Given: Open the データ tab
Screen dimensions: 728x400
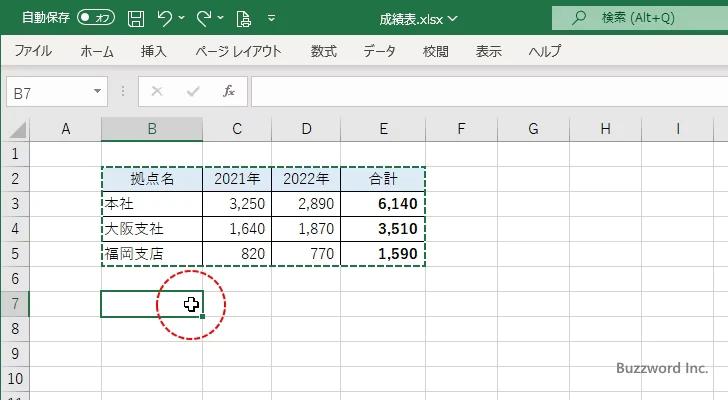Looking at the screenshot, I should click(379, 51).
